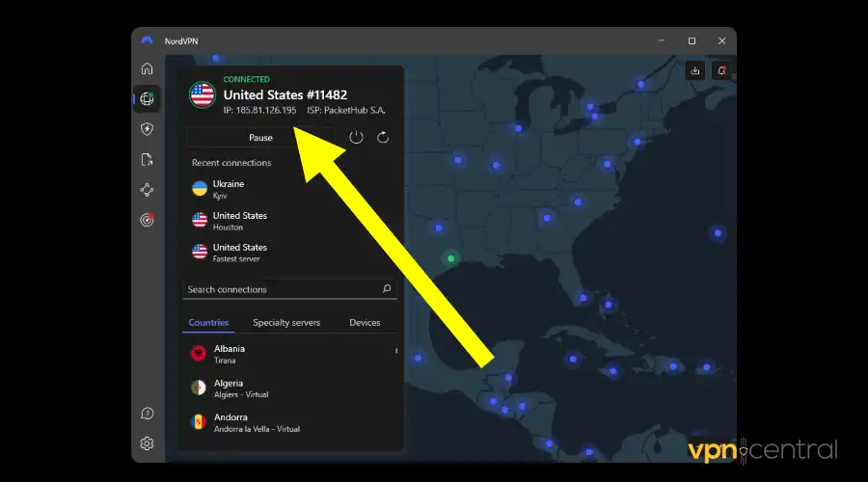Click the country list scrollbar
This screenshot has width=868, height=482.
(x=396, y=351)
